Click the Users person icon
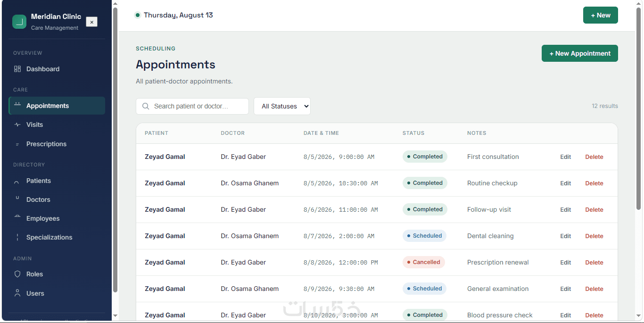Image resolution: width=644 pixels, height=323 pixels. point(17,293)
